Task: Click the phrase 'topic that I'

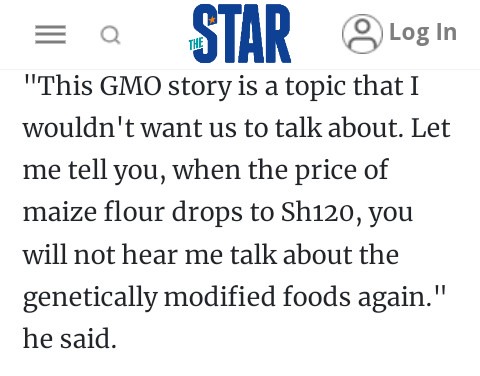Action: pos(352,87)
